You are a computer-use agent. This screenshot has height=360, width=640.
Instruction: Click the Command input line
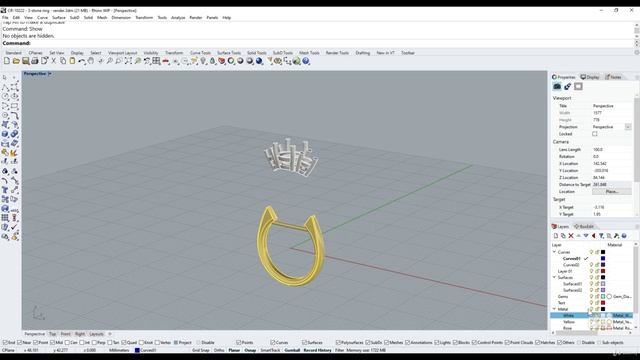tap(318, 43)
